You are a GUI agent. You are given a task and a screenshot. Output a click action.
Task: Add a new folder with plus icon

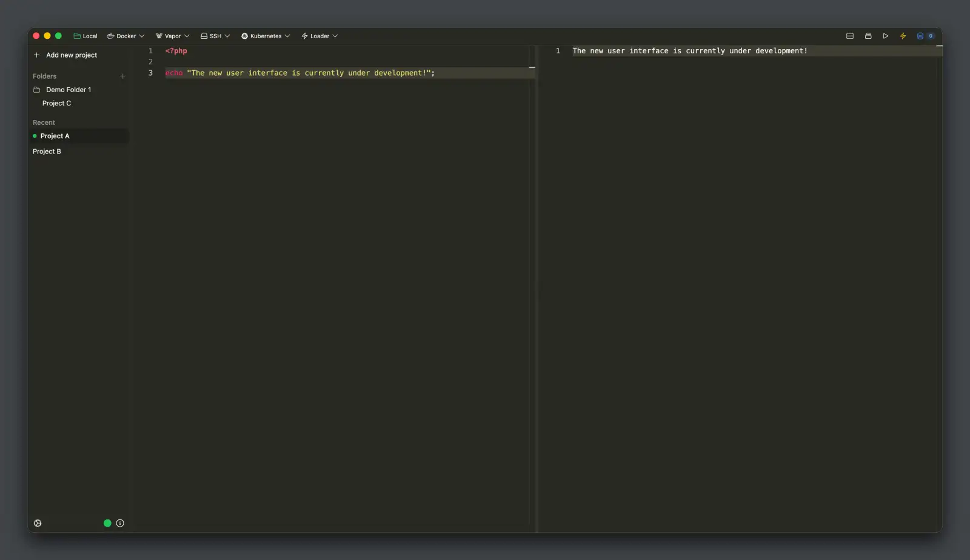[123, 76]
